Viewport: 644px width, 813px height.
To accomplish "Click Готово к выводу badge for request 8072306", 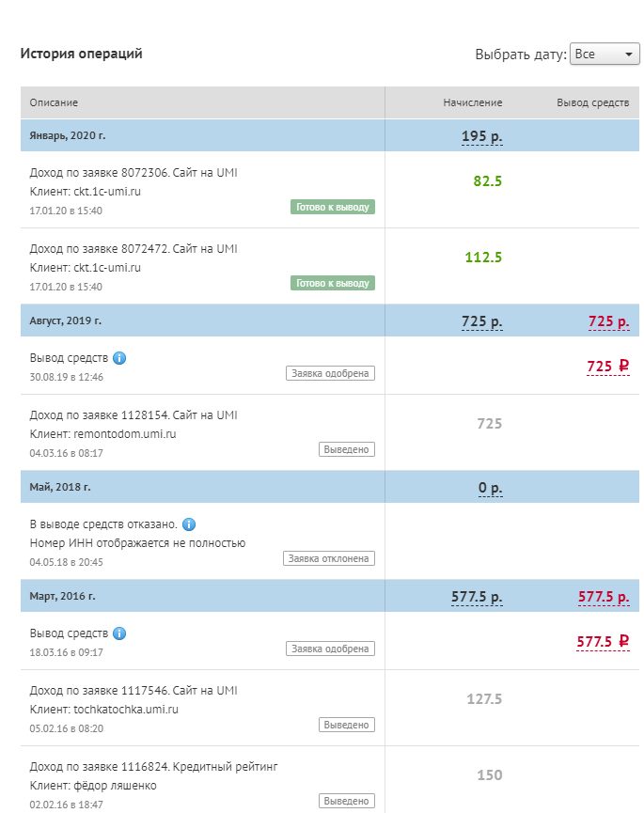I will 333,207.
